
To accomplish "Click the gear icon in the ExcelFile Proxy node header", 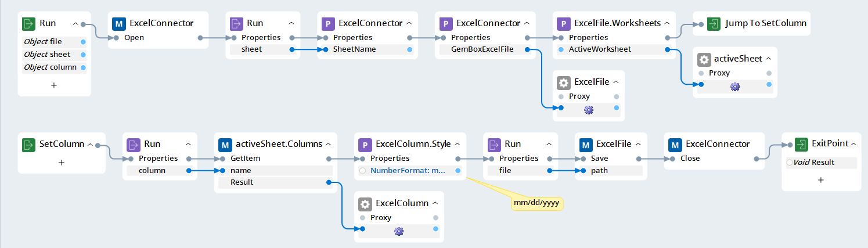I will click(563, 82).
